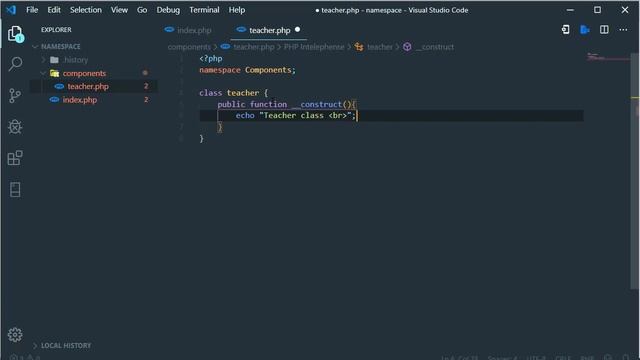
Task: Open the Source Control view icon
Action: coord(15,96)
